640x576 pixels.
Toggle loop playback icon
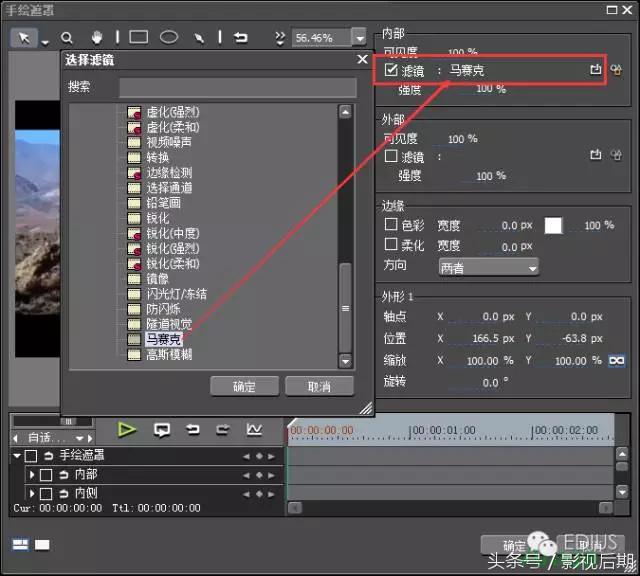tap(162, 430)
